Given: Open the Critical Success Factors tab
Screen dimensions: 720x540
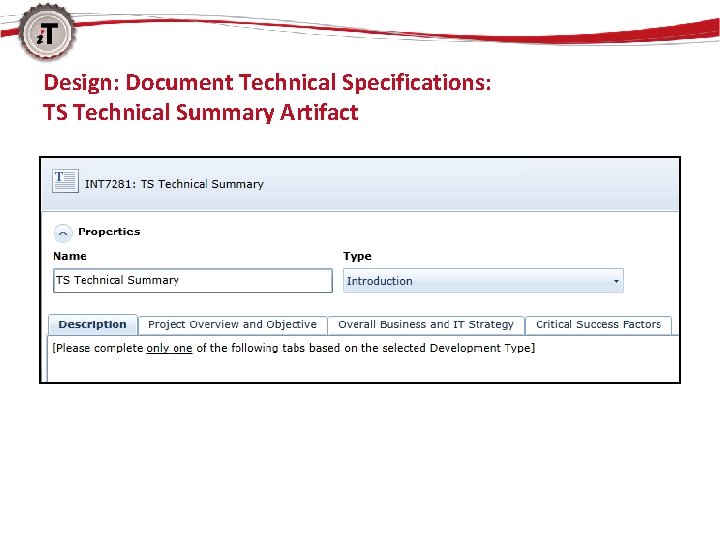Looking at the screenshot, I should [x=598, y=325].
